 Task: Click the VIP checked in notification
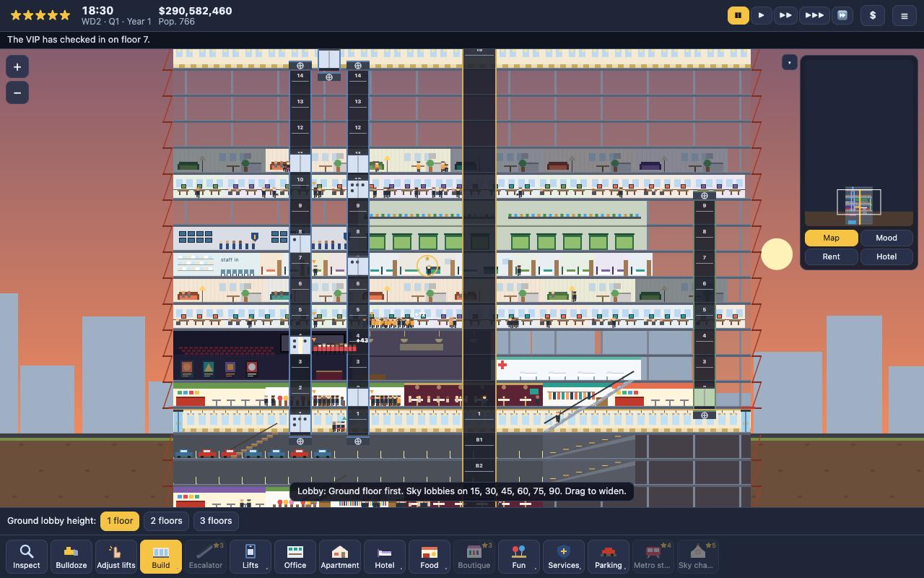pos(79,40)
